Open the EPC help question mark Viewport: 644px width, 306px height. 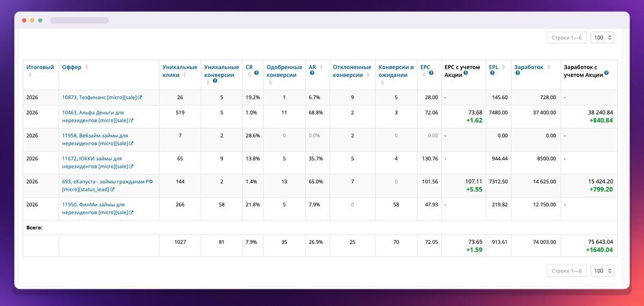point(431,73)
